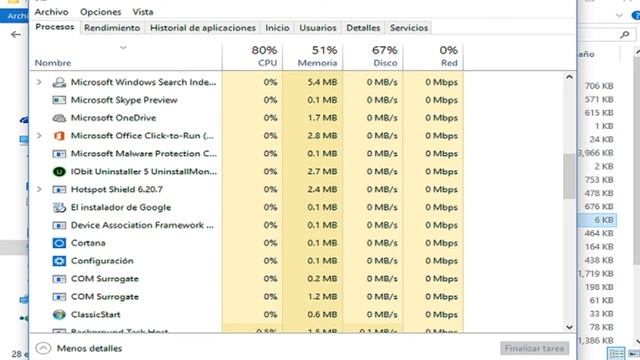Viewport: 640px width, 360px height.
Task: Switch to the Rendimiento tab
Action: [x=112, y=28]
